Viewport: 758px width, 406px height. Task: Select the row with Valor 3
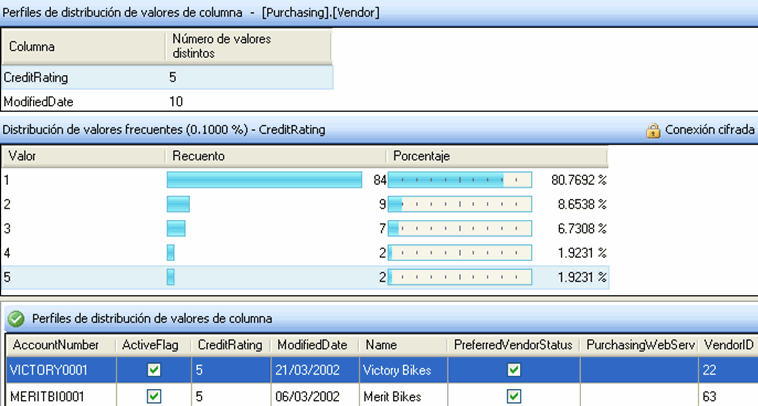305,229
